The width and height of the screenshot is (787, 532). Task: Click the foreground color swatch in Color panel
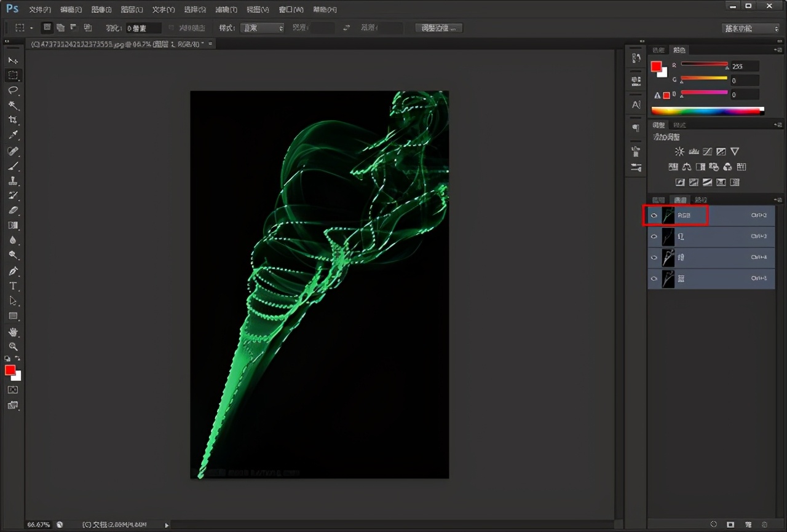coord(656,66)
